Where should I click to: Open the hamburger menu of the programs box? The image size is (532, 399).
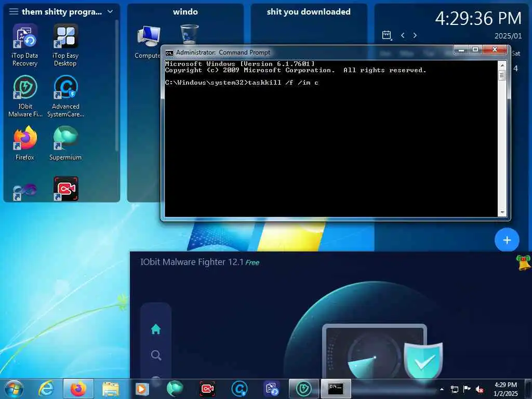[x=13, y=11]
